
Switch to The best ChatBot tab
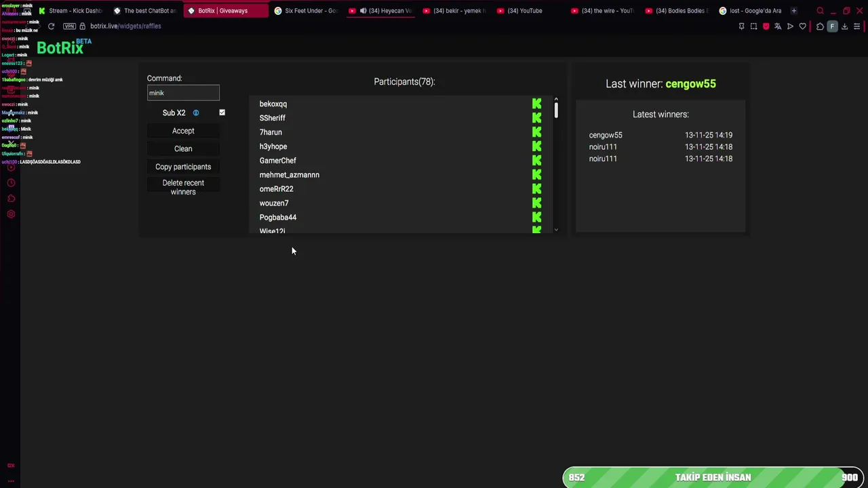coord(144,11)
